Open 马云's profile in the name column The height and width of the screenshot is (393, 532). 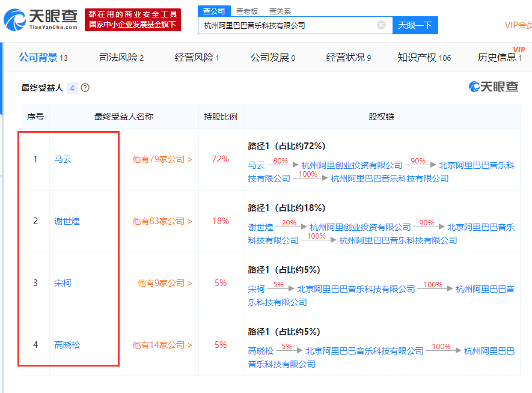(x=63, y=159)
